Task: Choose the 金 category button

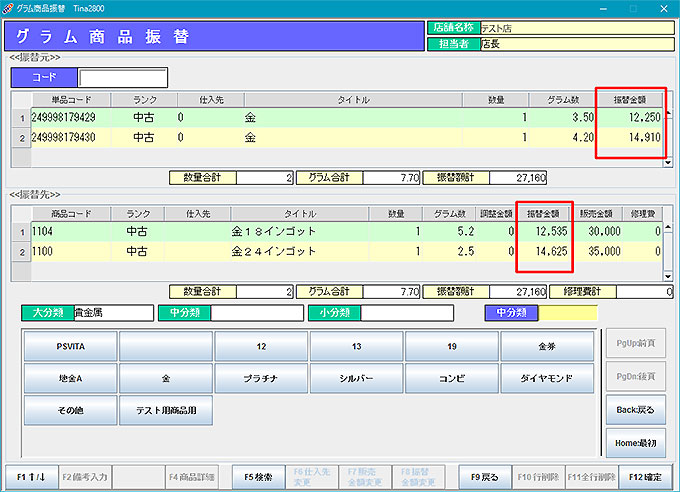Action: (x=166, y=378)
